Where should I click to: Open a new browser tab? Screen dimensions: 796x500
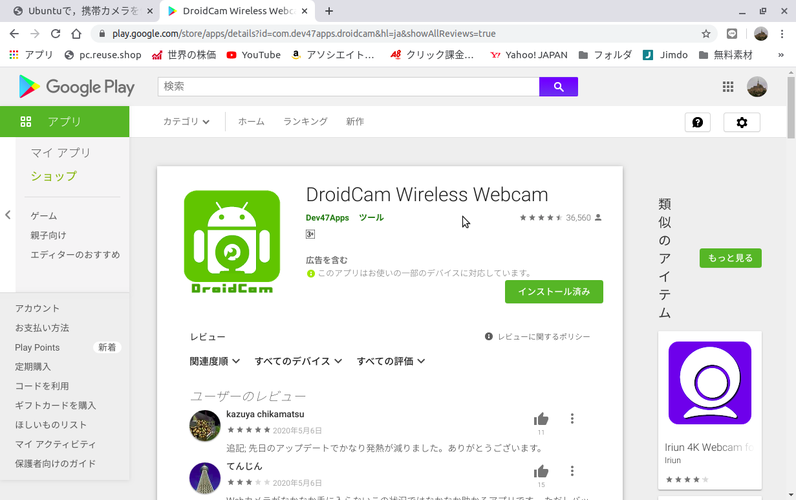[x=329, y=11]
